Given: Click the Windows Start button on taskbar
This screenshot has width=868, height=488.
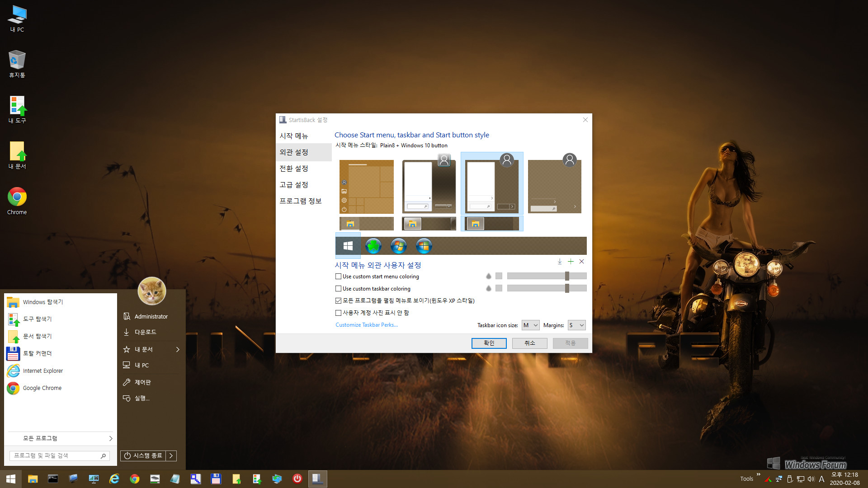Looking at the screenshot, I should 11,479.
